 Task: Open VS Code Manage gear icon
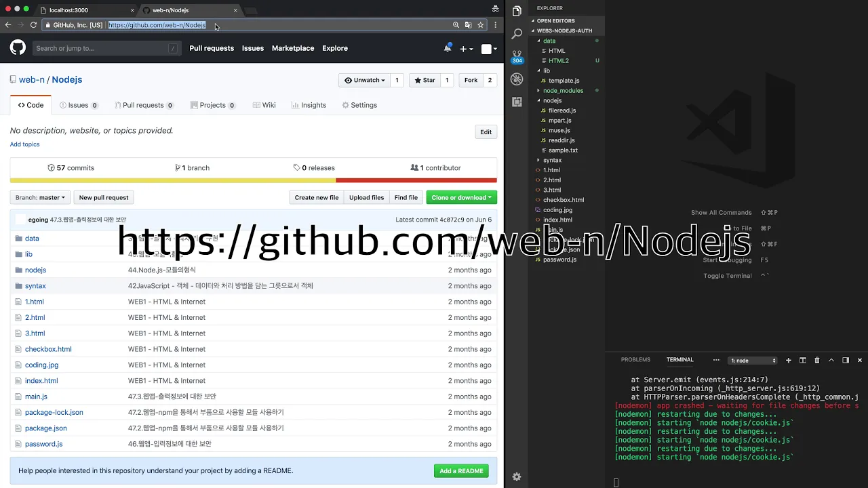[517, 476]
